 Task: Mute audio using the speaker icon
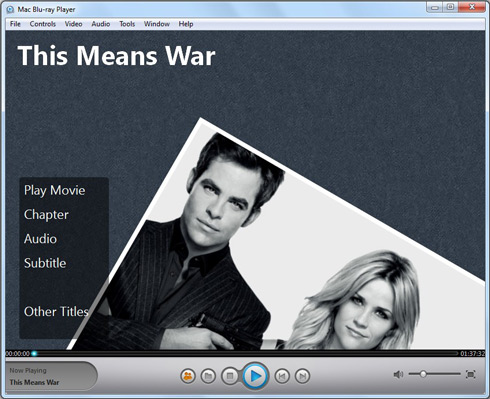tap(398, 375)
